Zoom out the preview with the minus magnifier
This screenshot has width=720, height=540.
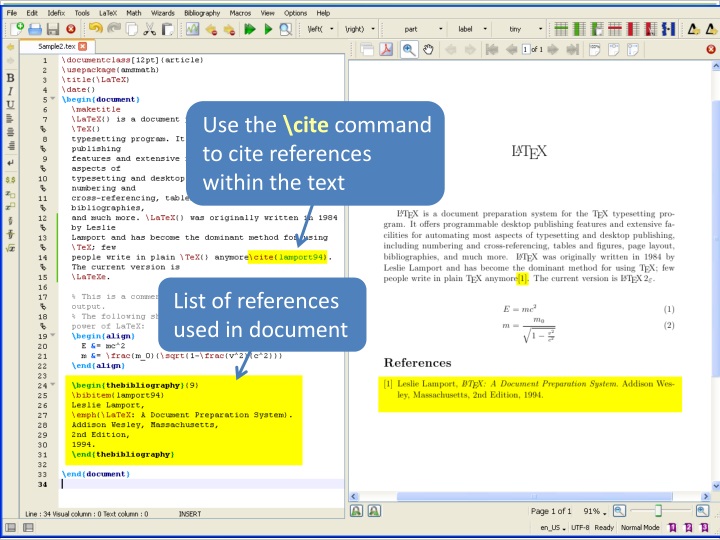(x=619, y=511)
